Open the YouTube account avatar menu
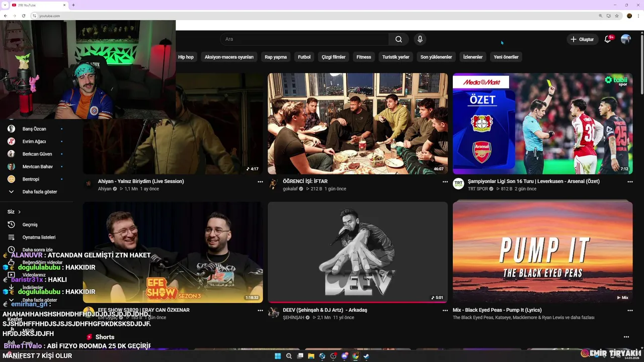Image resolution: width=644 pixels, height=362 pixels. [x=626, y=39]
